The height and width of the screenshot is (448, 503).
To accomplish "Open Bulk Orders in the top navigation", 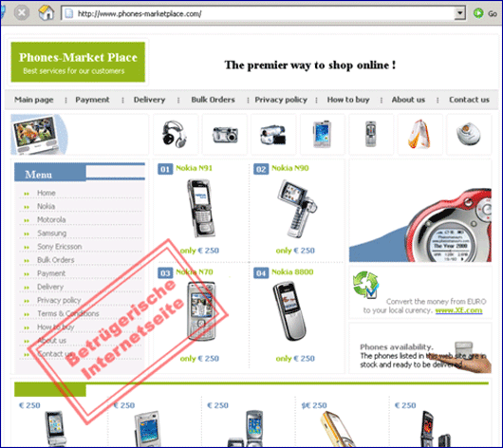I will [213, 100].
